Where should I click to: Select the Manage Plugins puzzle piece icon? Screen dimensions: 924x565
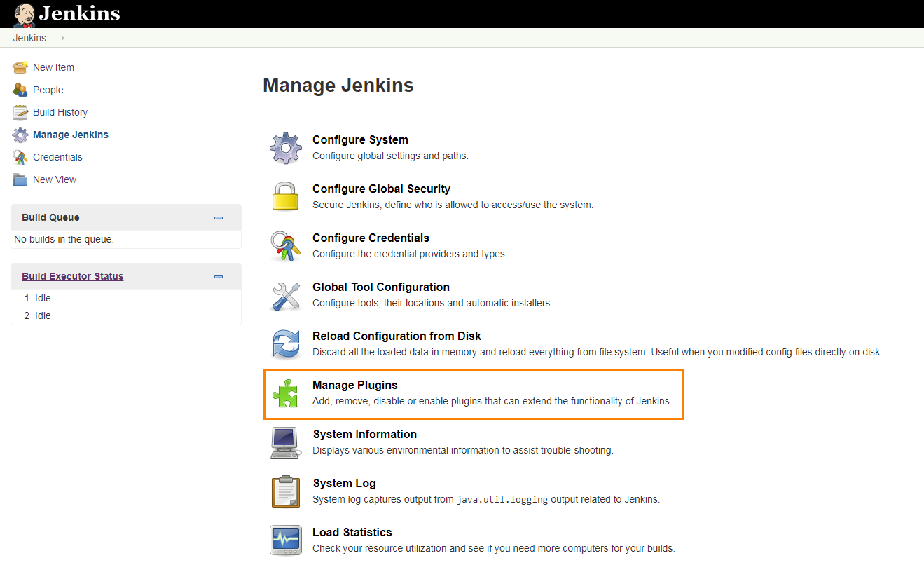click(x=285, y=393)
